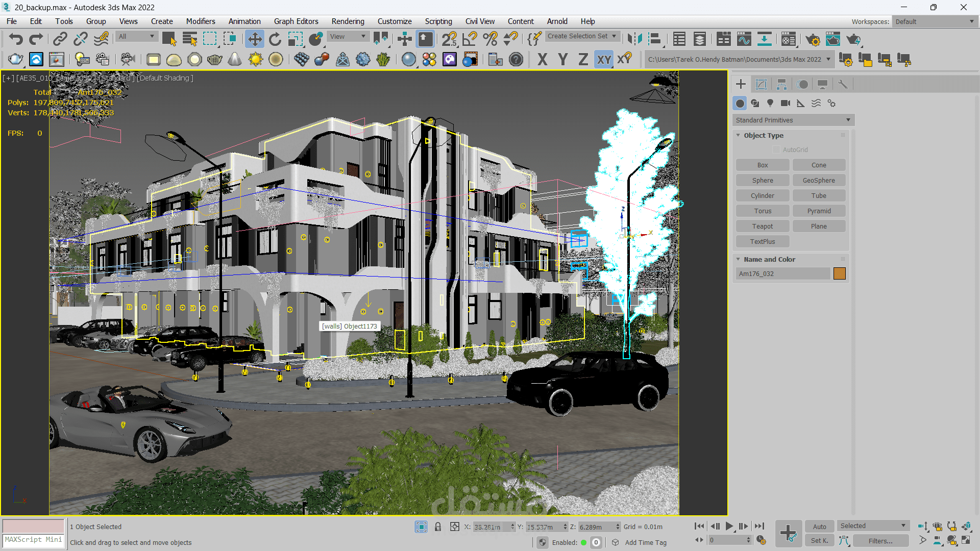Select the Rotate tool
This screenshot has width=980, height=551.
(275, 39)
